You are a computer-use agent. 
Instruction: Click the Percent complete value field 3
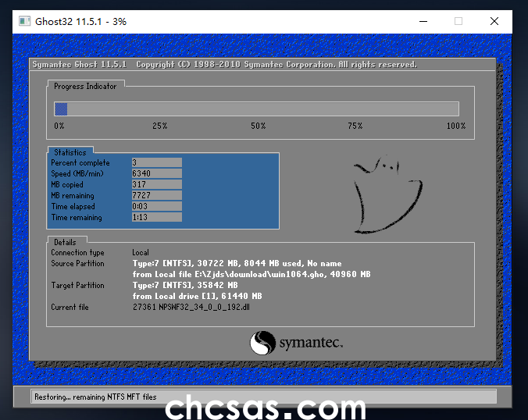click(x=156, y=162)
